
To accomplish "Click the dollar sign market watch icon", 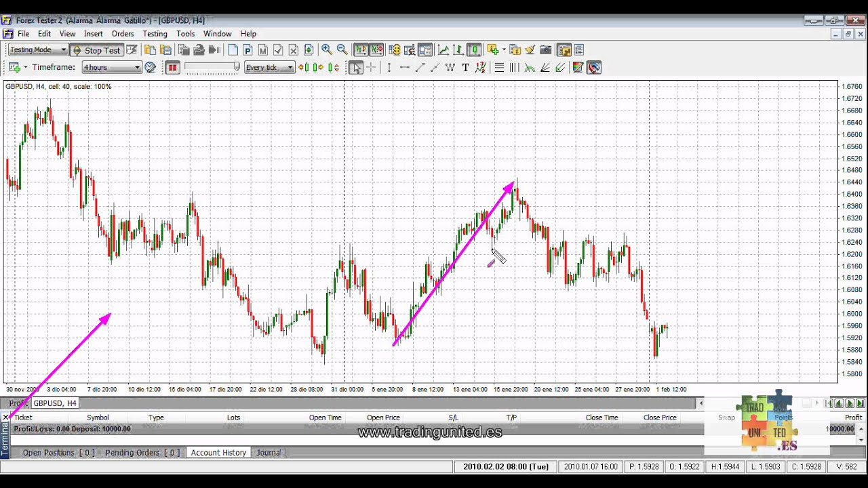I will tap(394, 49).
